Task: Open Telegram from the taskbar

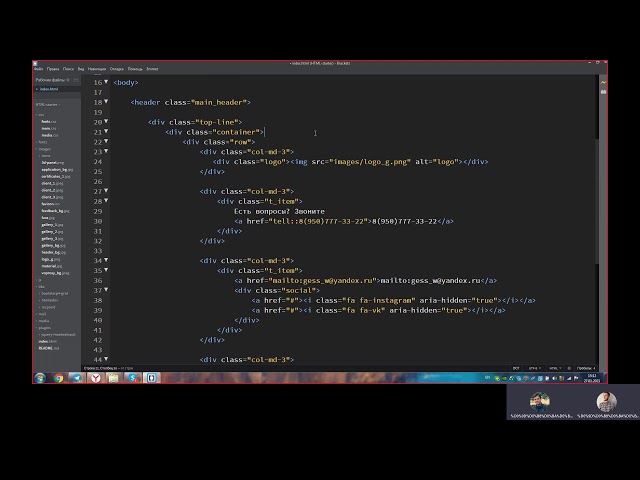Action: pyautogui.click(x=77, y=378)
